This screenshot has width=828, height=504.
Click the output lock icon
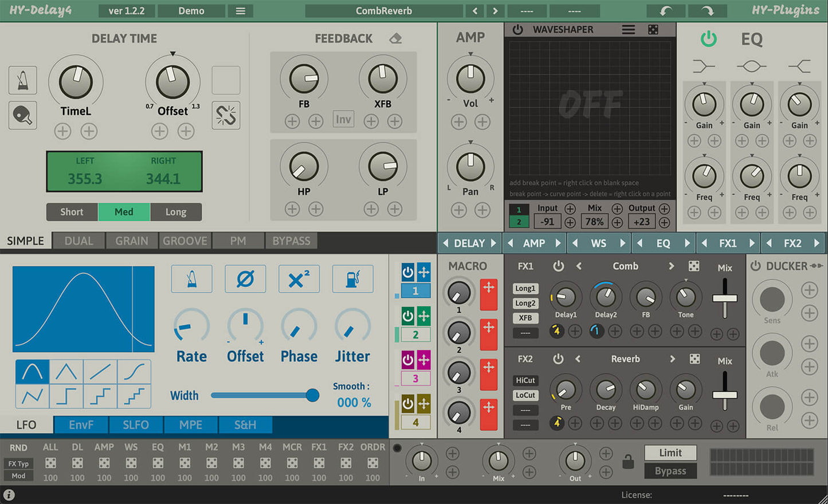[629, 461]
